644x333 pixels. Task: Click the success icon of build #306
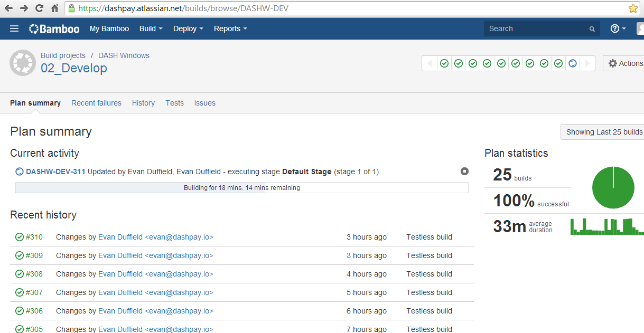20,311
